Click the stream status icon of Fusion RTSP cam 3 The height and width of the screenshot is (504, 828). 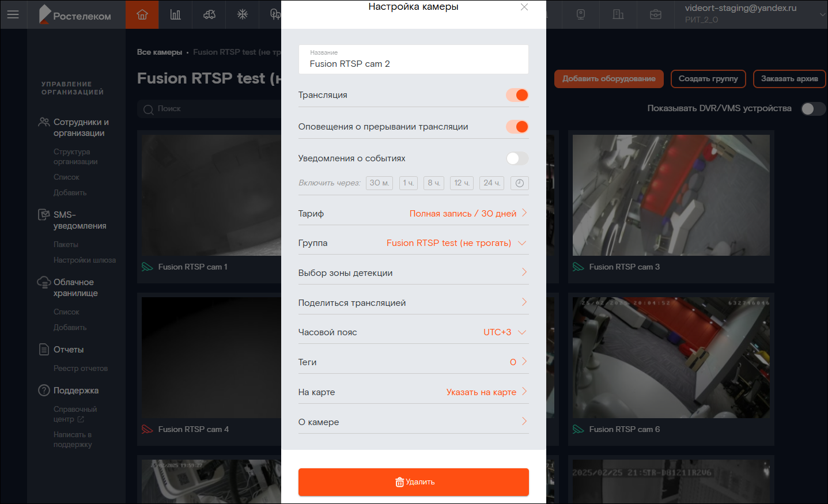(579, 267)
